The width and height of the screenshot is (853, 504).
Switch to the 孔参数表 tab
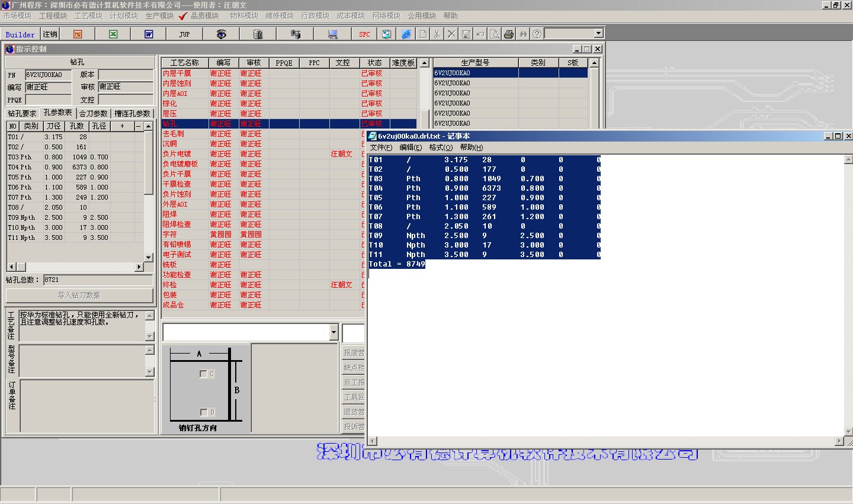[x=58, y=113]
